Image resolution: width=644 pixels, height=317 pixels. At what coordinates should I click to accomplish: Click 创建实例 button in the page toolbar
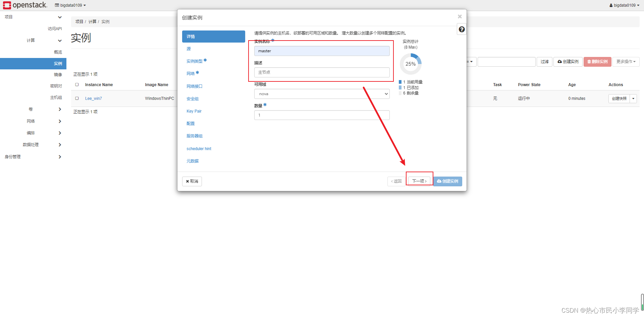(x=568, y=62)
